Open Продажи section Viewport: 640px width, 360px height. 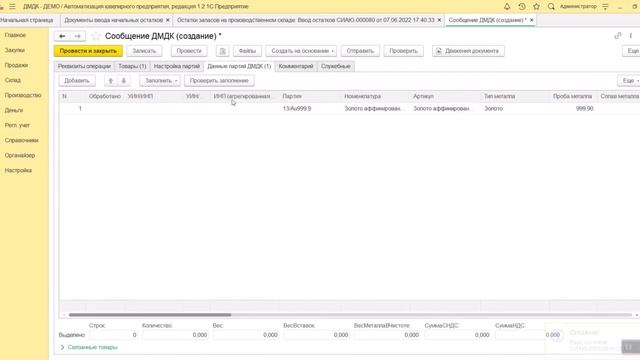pos(16,65)
